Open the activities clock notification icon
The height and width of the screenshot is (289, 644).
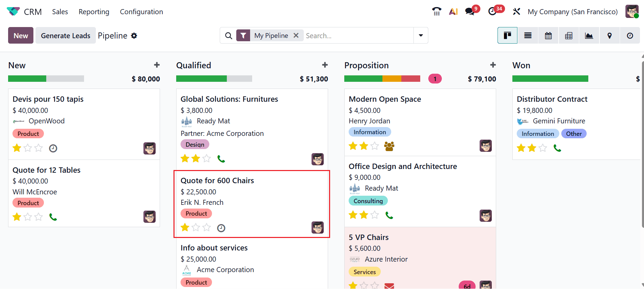(493, 11)
